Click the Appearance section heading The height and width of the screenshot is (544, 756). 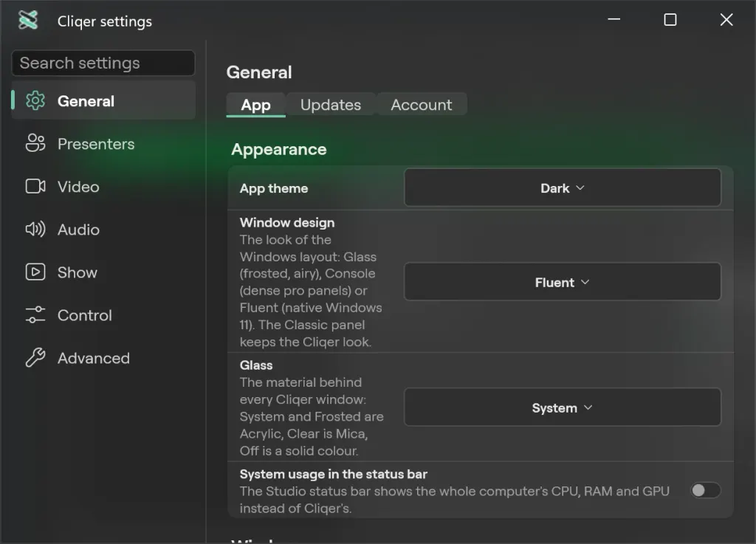click(x=278, y=149)
